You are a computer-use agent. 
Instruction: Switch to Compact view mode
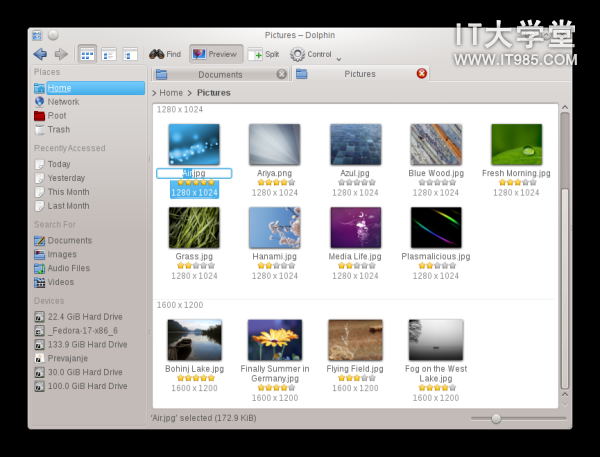pyautogui.click(x=109, y=54)
